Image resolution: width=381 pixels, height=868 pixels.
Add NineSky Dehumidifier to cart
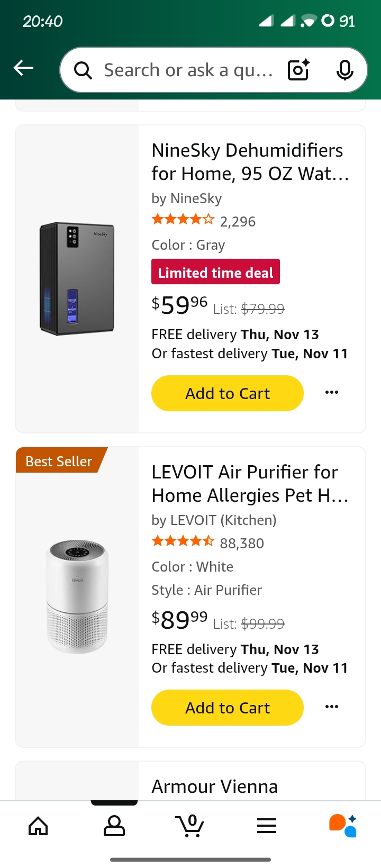[228, 393]
